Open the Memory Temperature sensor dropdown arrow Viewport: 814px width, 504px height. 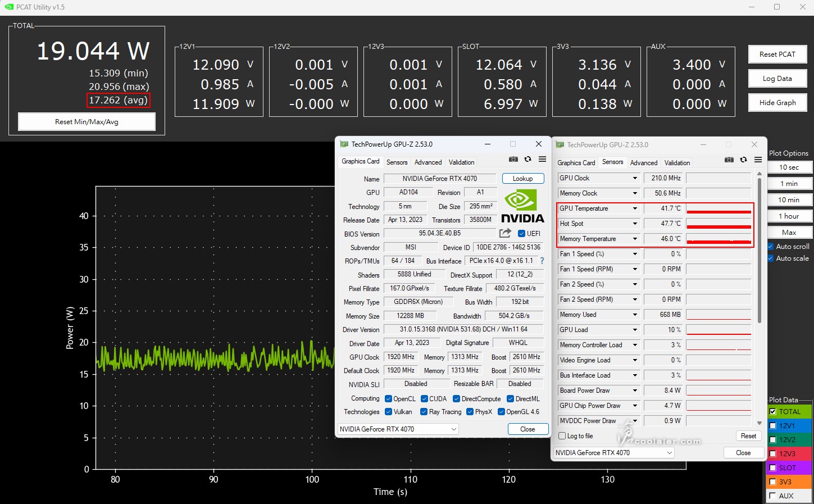(x=635, y=239)
